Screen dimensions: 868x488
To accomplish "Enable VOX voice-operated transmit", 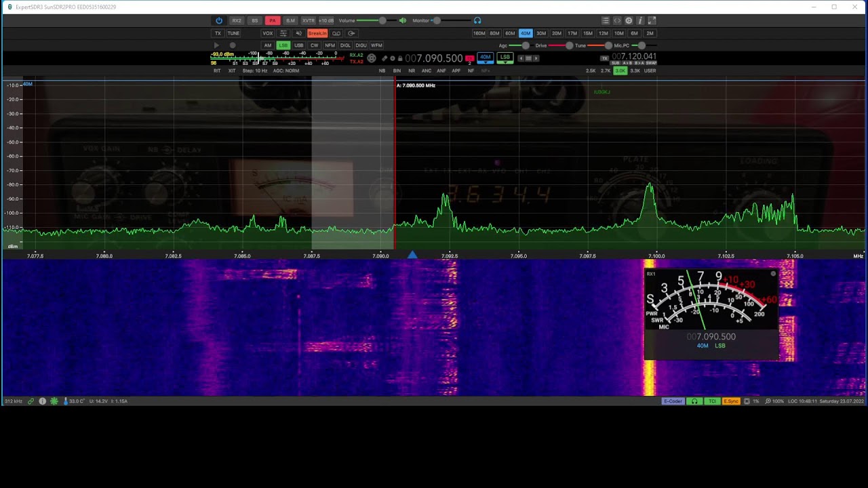I will [268, 33].
